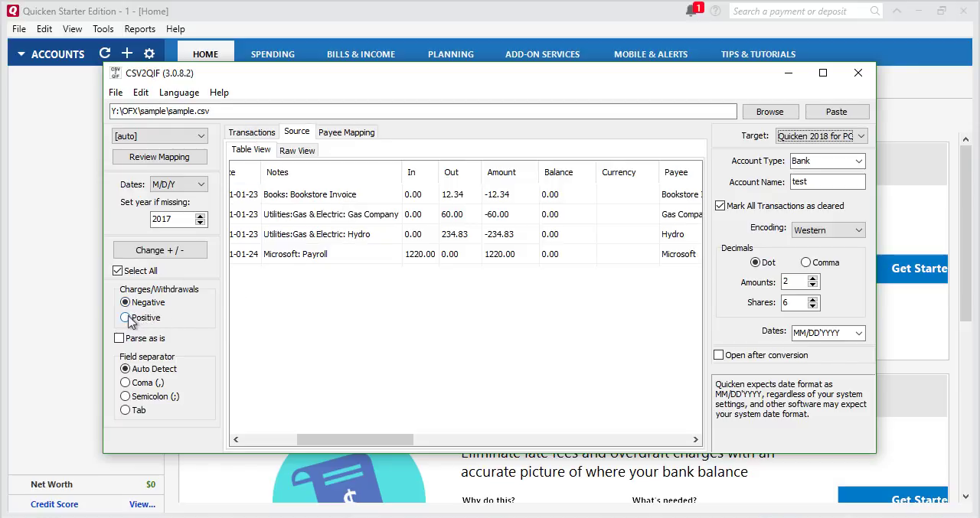Screen dimensions: 980x518
Task: Select Dot decimals option
Action: [x=755, y=262]
